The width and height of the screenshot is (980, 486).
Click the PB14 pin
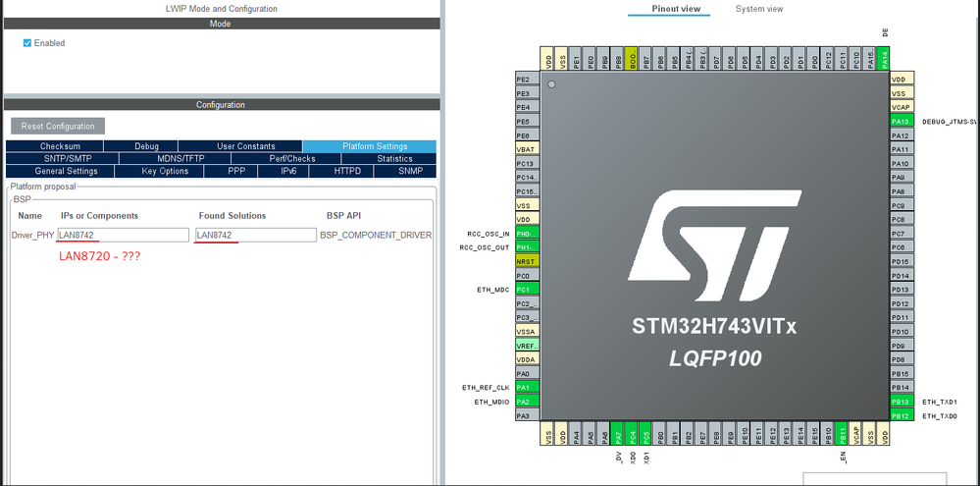(x=902, y=387)
